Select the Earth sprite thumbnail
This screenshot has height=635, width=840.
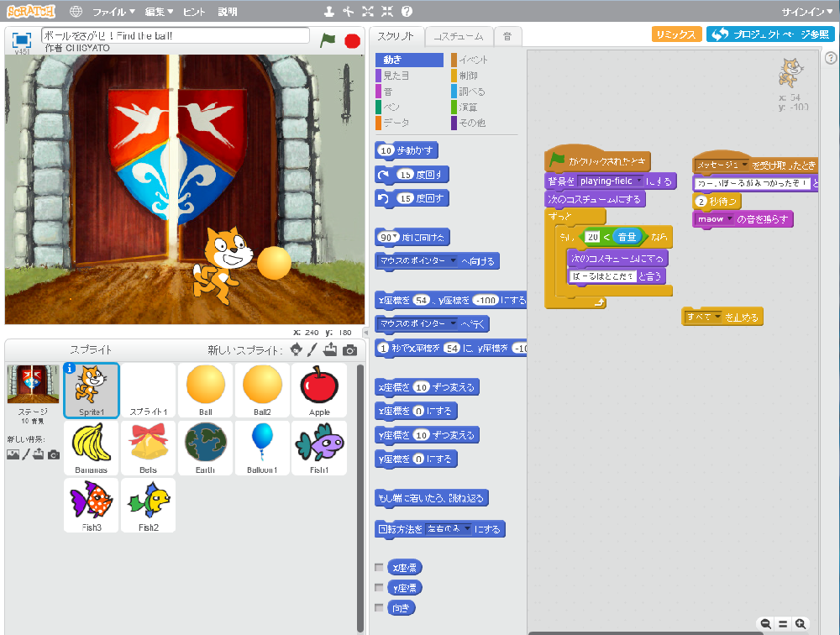click(205, 448)
